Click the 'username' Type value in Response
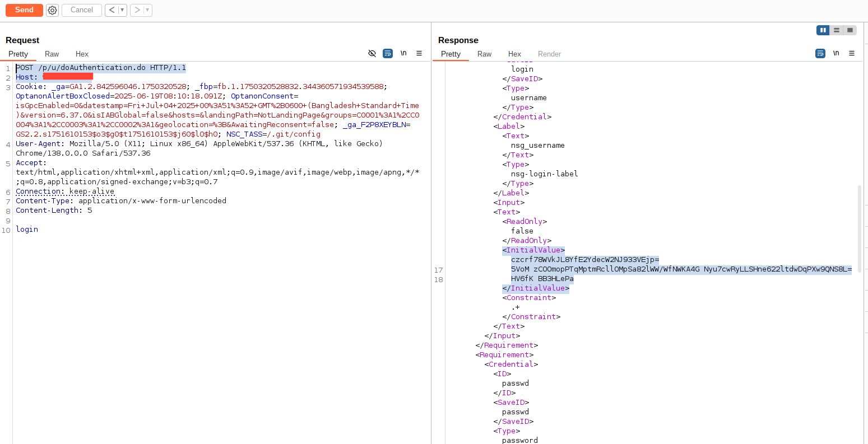Screen dimensions: 868x444 [x=529, y=98]
